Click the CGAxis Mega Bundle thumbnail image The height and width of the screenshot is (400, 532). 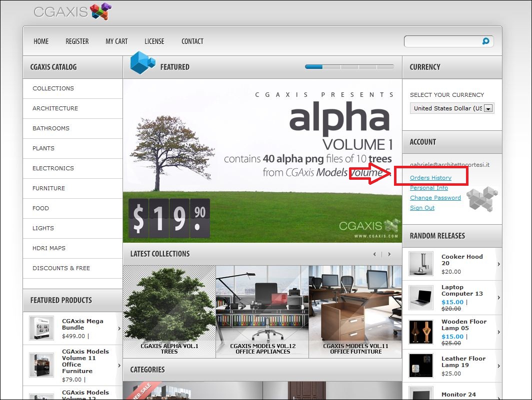pyautogui.click(x=41, y=328)
